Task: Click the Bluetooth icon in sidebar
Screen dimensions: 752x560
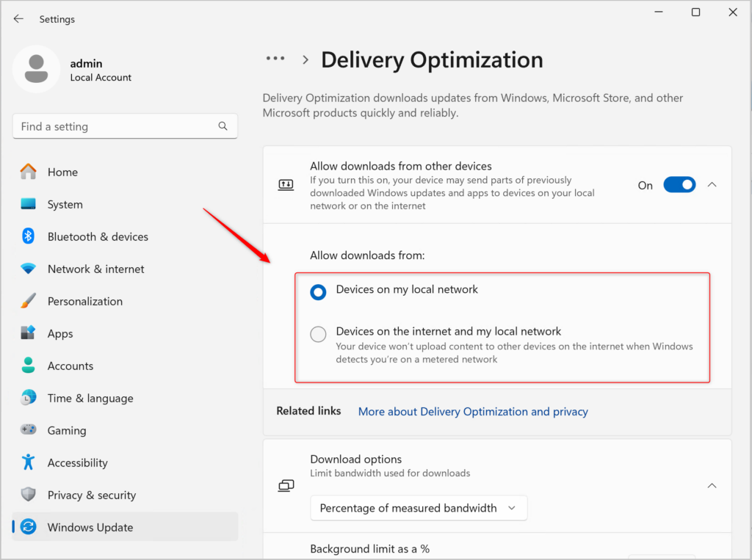Action: (x=29, y=236)
